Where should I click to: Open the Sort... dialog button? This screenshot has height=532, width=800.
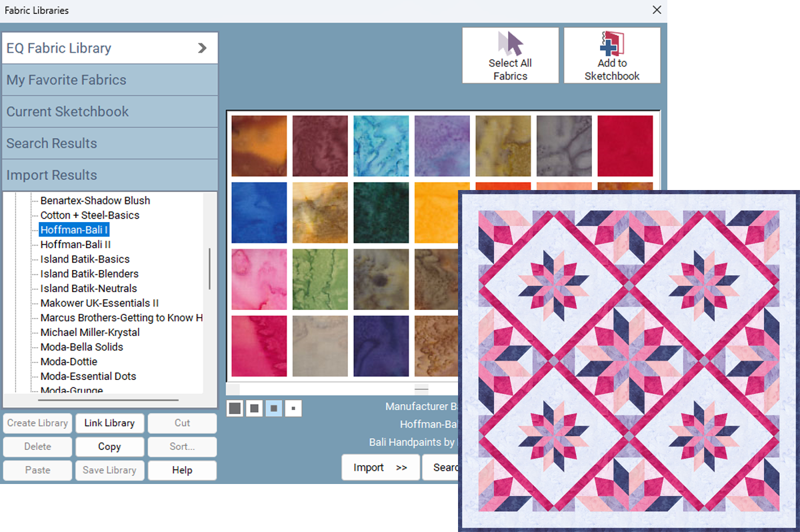point(182,447)
